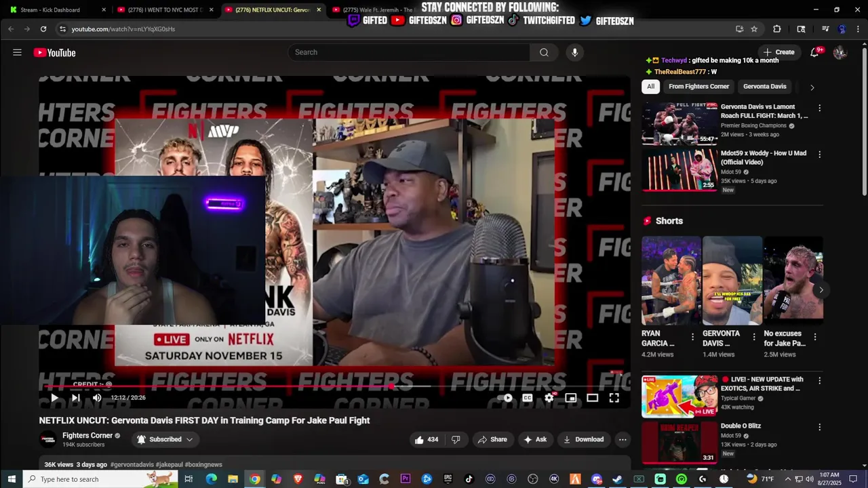
Task: Show next filter chips with arrow
Action: click(x=812, y=87)
